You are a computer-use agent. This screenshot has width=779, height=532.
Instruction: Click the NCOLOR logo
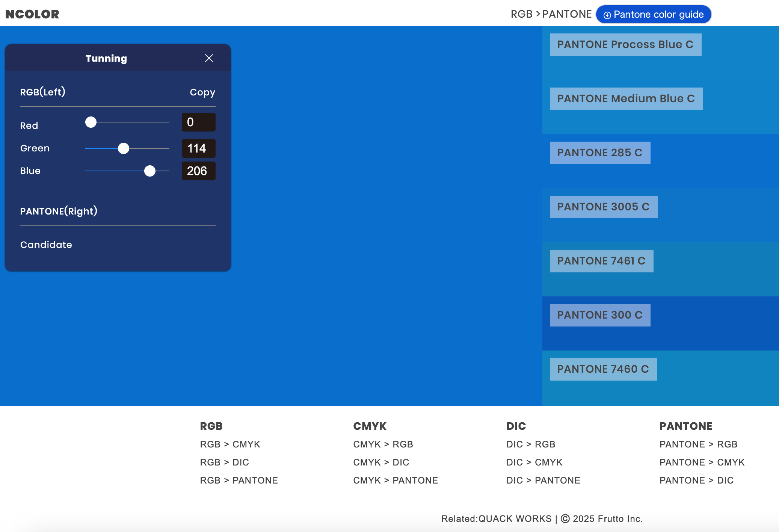click(32, 14)
